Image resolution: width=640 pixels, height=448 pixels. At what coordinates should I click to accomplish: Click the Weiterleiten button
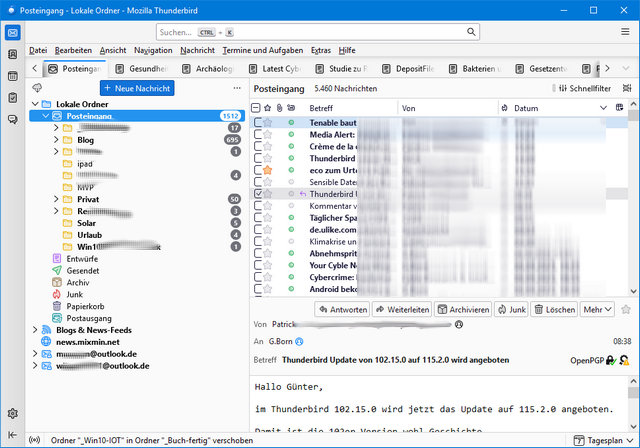(402, 310)
